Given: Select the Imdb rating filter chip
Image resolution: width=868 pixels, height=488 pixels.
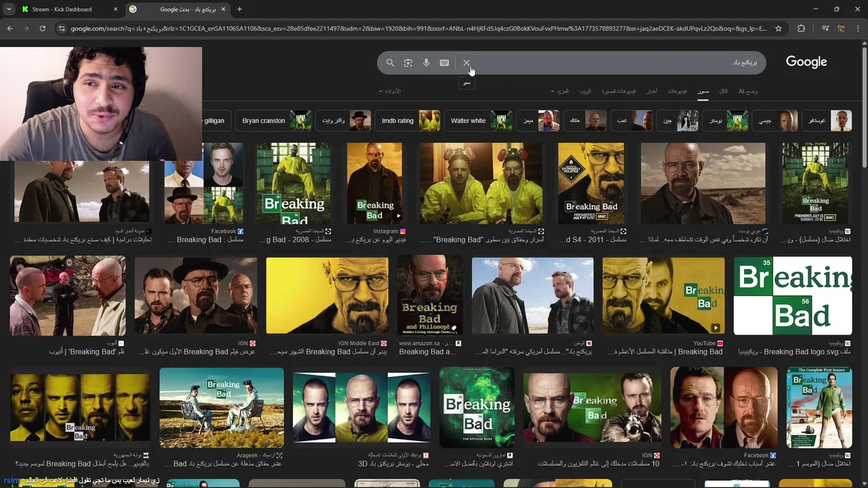Looking at the screenshot, I should tap(408, 121).
